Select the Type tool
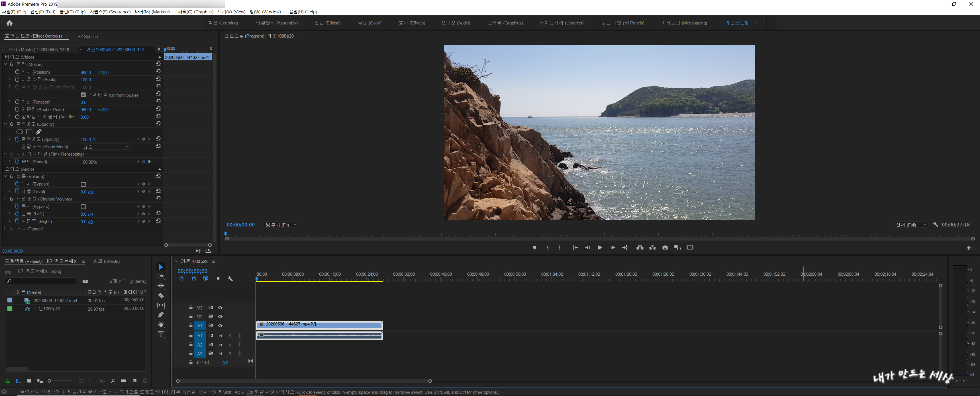The width and height of the screenshot is (980, 396). (x=161, y=334)
